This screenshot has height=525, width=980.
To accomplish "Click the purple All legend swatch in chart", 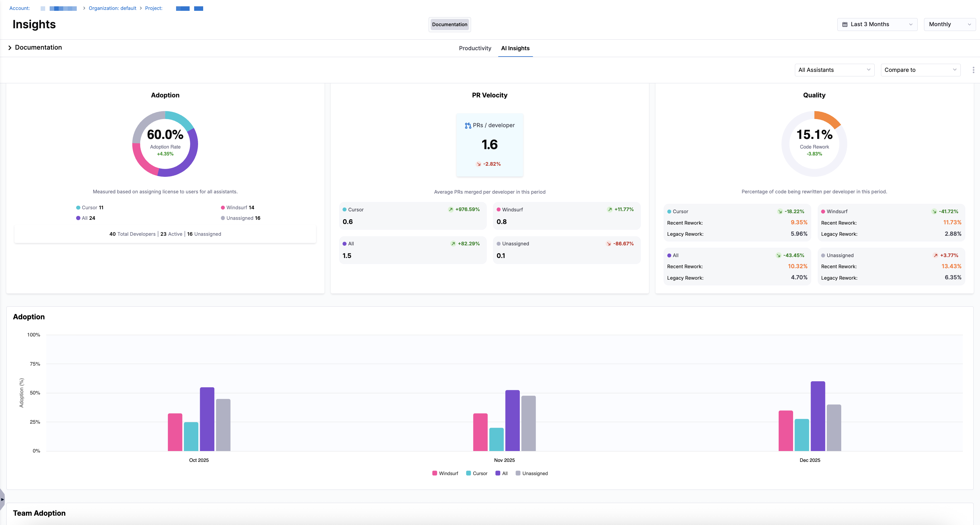I will [498, 473].
